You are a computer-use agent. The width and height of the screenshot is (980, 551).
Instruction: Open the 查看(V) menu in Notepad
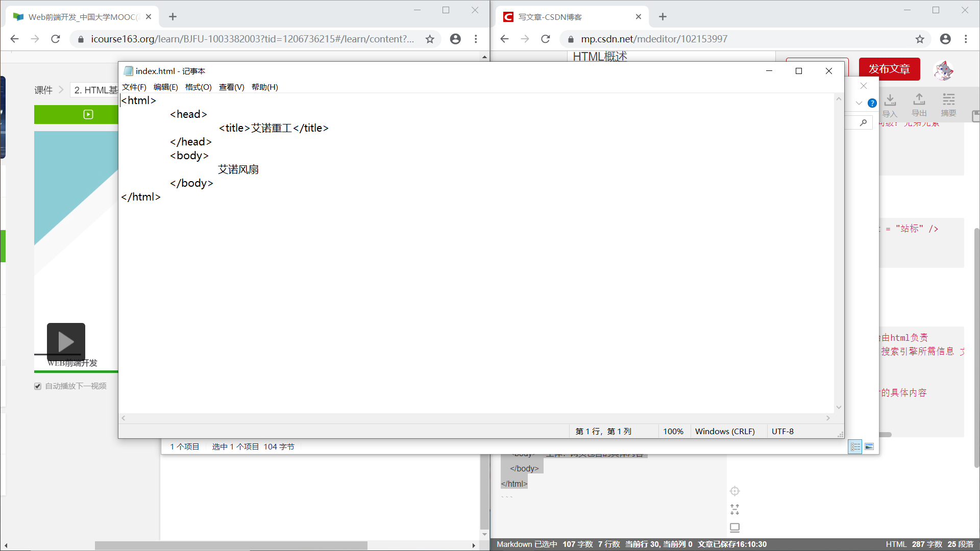(231, 87)
